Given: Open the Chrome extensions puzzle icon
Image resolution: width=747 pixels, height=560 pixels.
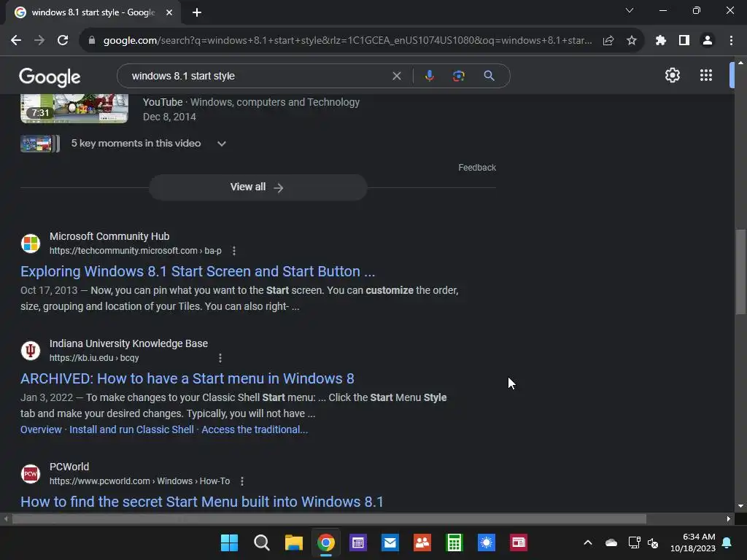Looking at the screenshot, I should (661, 41).
